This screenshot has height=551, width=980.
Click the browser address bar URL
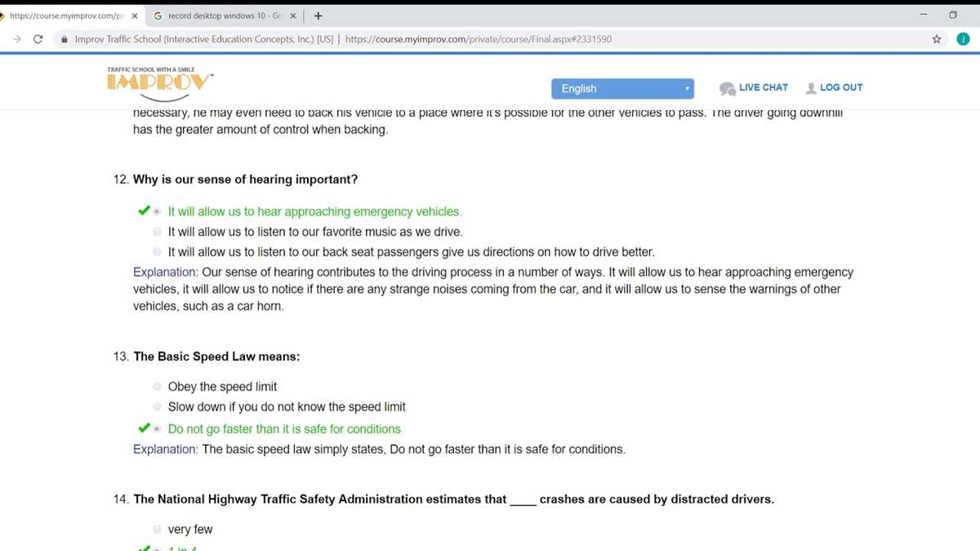click(x=479, y=38)
